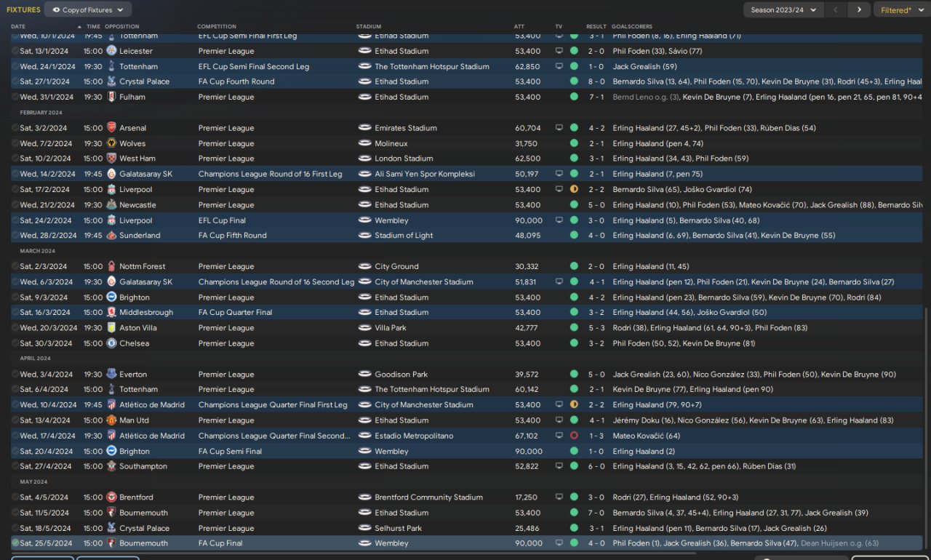This screenshot has height=560, width=931.
Task: Toggle the tick circle on the Wolves row
Action: 15,143
